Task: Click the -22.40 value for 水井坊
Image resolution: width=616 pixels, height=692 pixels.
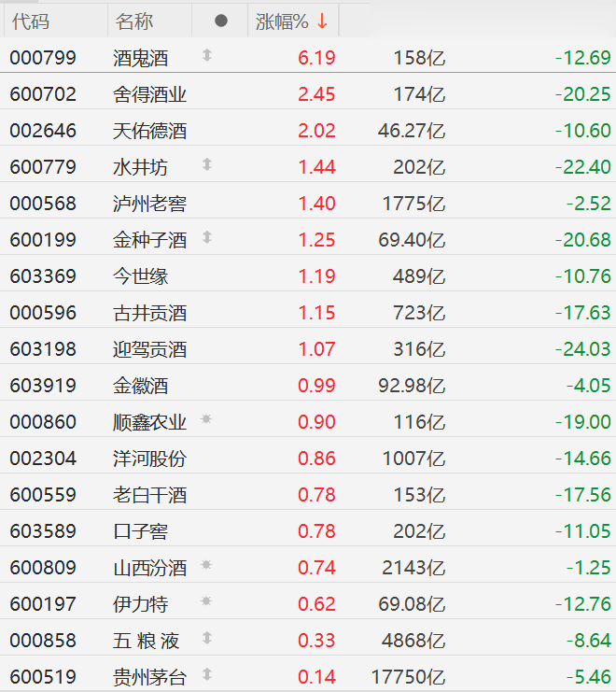Action: click(x=583, y=167)
